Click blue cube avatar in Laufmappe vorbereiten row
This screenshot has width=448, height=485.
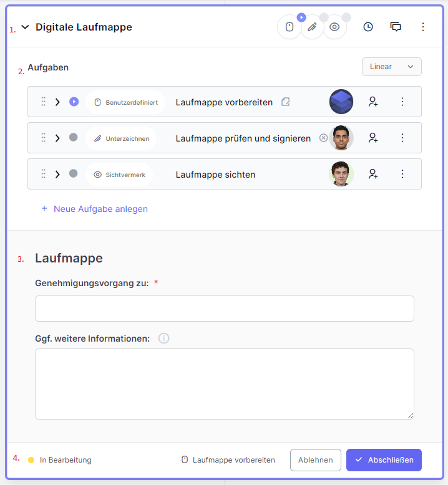click(x=341, y=102)
